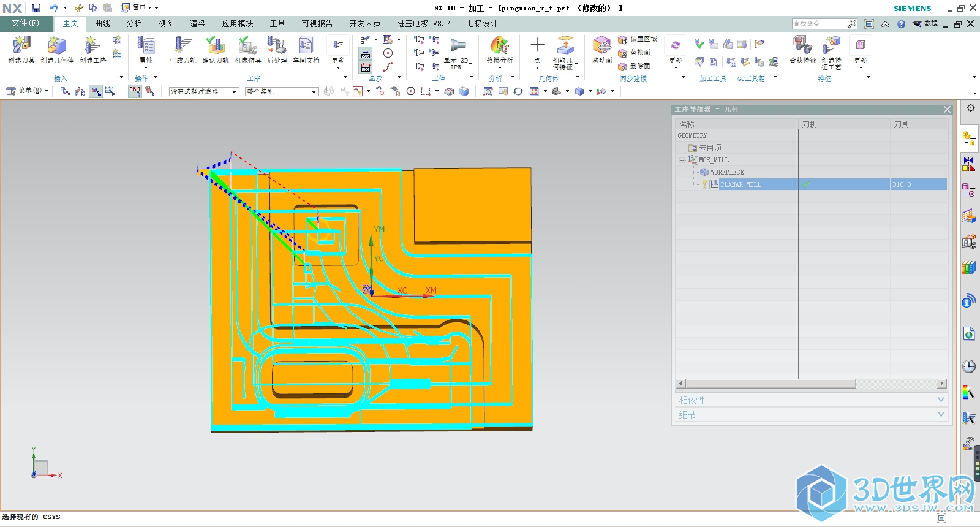Open the Application (应用模块) tab

tap(238, 23)
